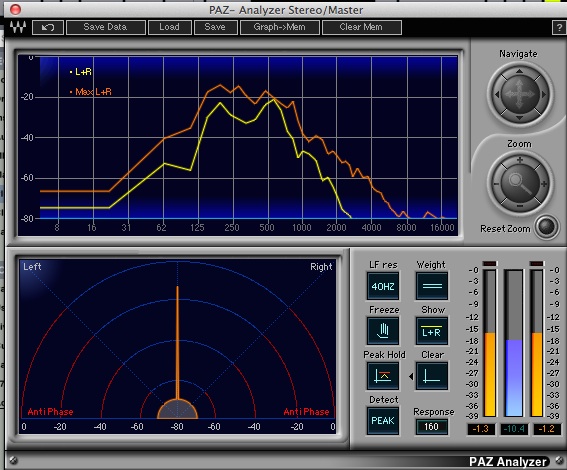Click the bottom-left corner screw
Screen dimensions: 567x470
[13, 460]
